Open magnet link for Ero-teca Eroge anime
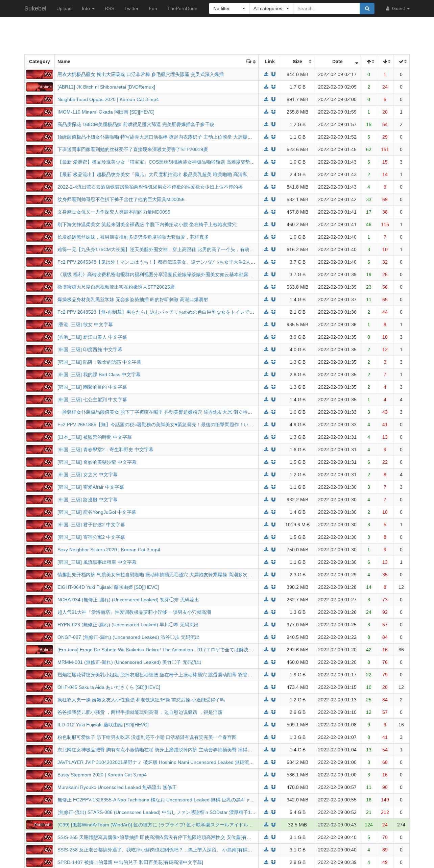The image size is (434, 868). coord(273,650)
